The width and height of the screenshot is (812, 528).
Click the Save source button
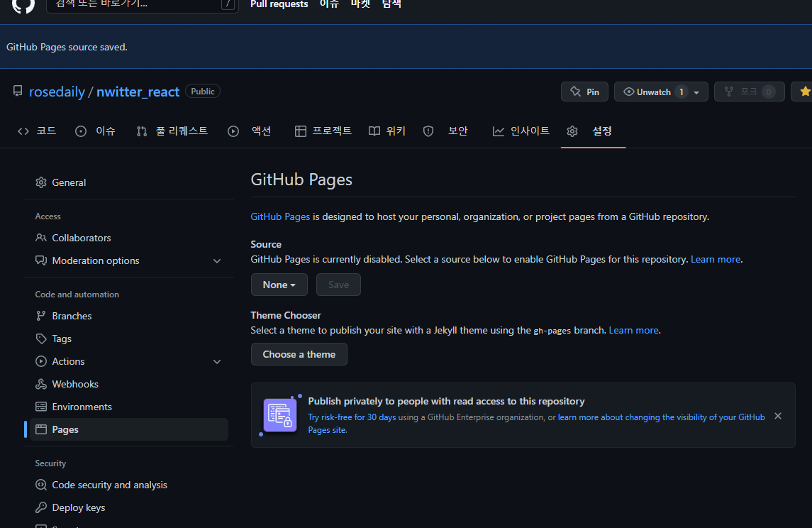coord(339,285)
